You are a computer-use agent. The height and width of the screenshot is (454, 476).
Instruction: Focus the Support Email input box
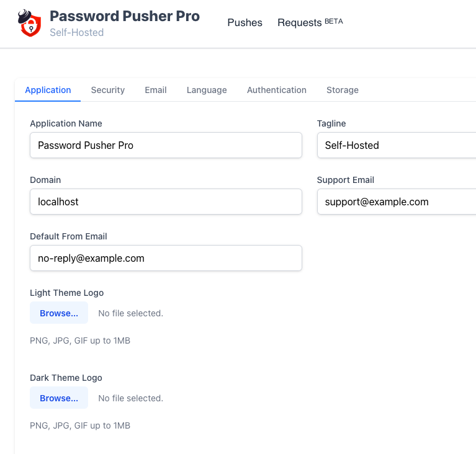397,202
